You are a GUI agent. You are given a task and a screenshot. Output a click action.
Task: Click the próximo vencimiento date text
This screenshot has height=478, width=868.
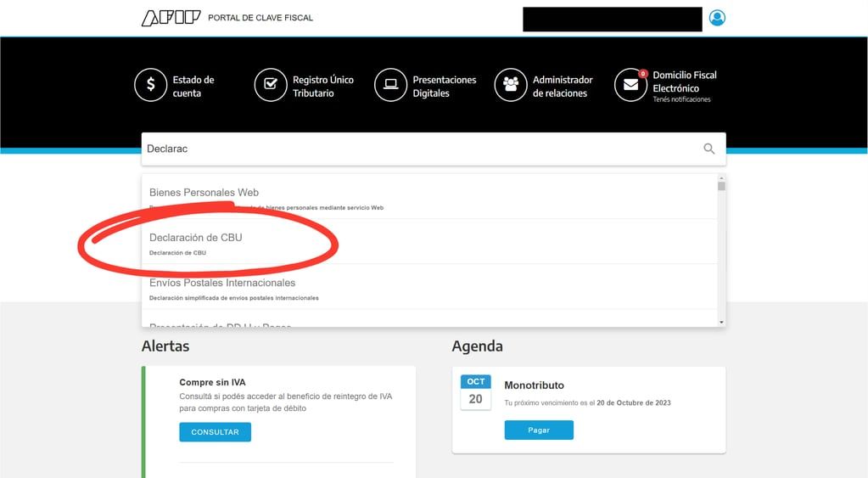click(x=587, y=402)
